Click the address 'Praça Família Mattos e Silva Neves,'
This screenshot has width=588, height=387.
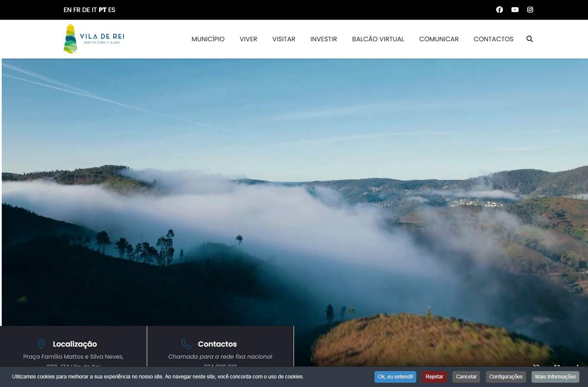click(x=73, y=356)
